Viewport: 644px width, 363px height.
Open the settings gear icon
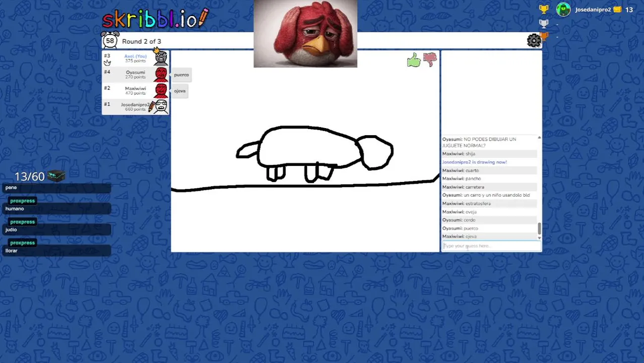pyautogui.click(x=534, y=40)
